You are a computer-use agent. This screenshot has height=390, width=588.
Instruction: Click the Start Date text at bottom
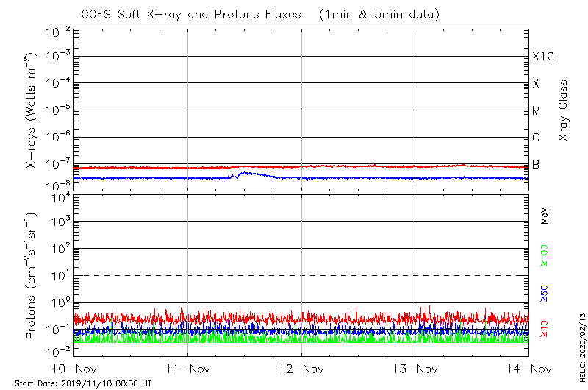[83, 383]
